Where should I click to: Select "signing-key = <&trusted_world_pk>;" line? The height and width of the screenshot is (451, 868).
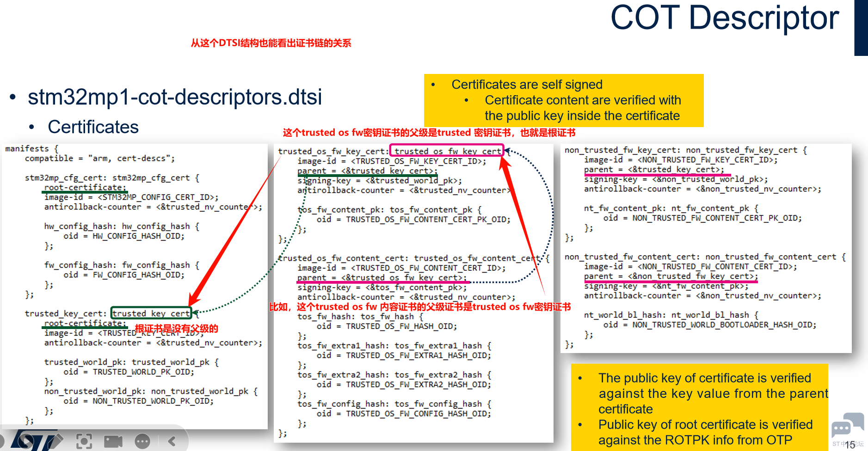click(380, 181)
